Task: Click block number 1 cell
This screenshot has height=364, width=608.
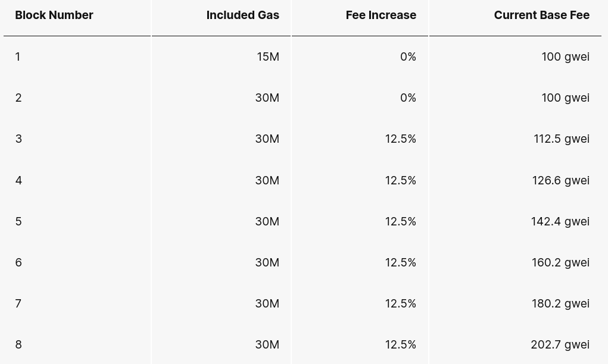Action: point(18,57)
